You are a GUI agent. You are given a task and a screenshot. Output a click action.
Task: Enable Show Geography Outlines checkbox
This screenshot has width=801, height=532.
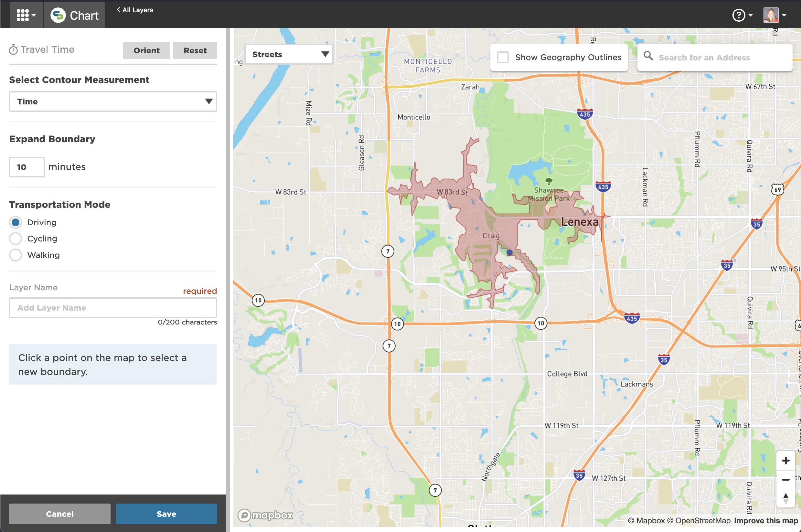pyautogui.click(x=503, y=57)
